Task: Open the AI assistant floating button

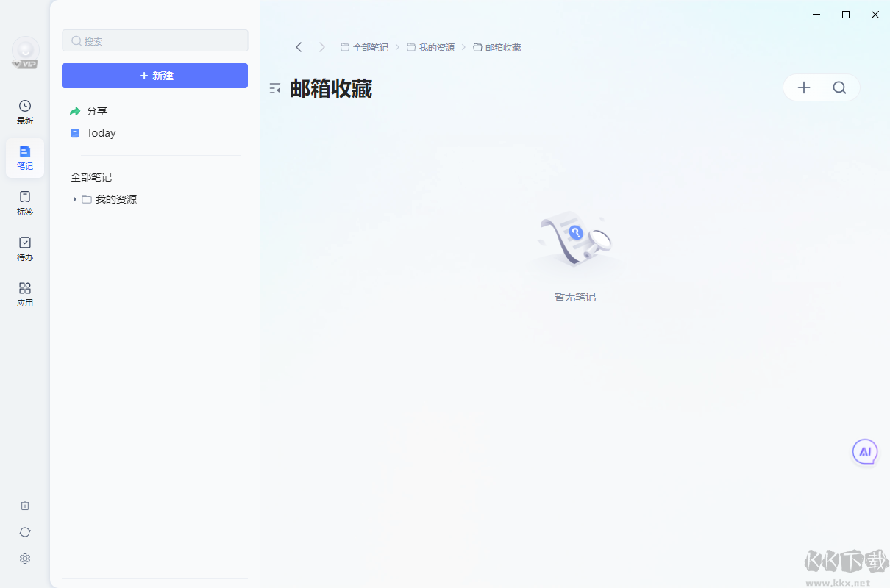Action: pyautogui.click(x=865, y=452)
